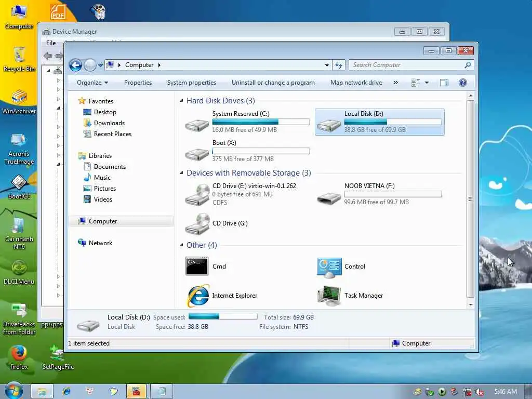Open the SetPageFile desktop icon
The width and height of the screenshot is (532, 399).
point(58,357)
